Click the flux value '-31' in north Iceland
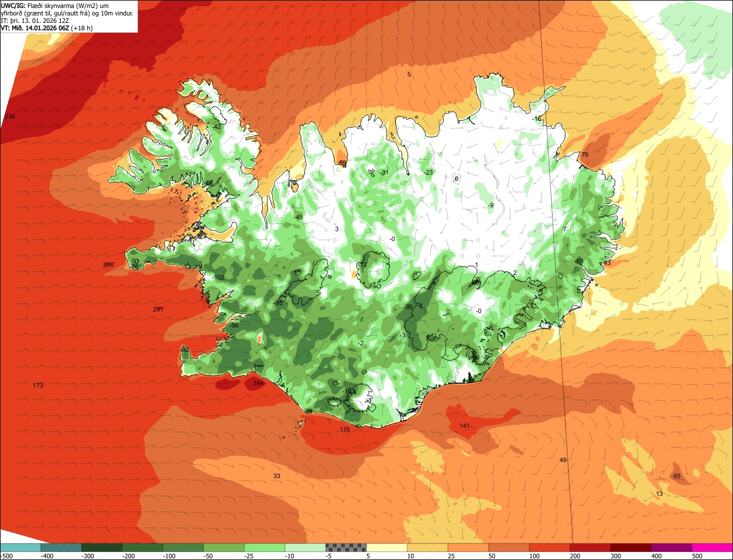733x560 pixels. click(x=383, y=173)
